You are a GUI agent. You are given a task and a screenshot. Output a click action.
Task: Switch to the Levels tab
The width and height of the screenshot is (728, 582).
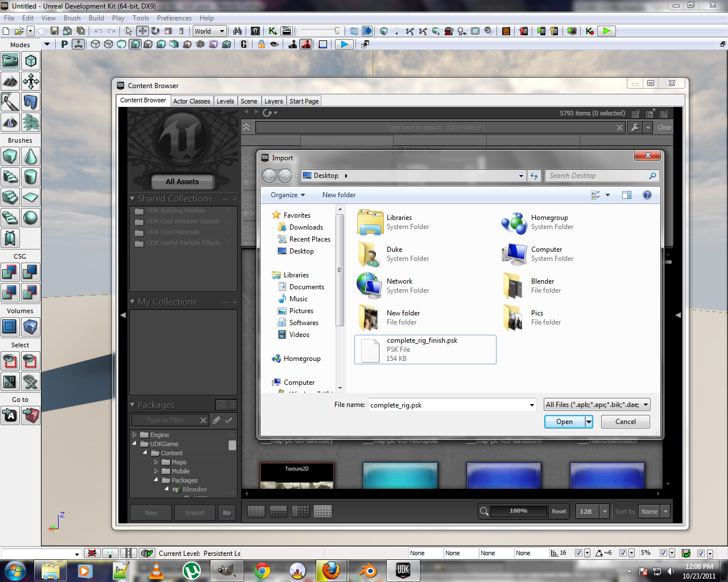[225, 101]
